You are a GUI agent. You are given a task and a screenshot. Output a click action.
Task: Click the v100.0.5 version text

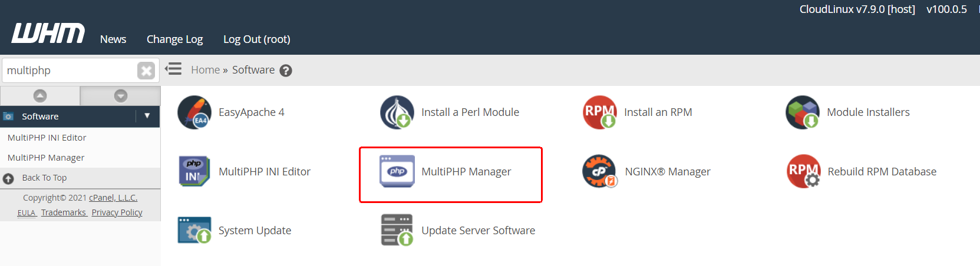pyautogui.click(x=947, y=9)
